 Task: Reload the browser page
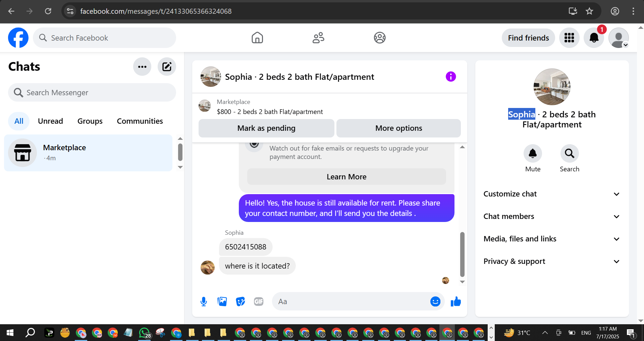pyautogui.click(x=48, y=11)
